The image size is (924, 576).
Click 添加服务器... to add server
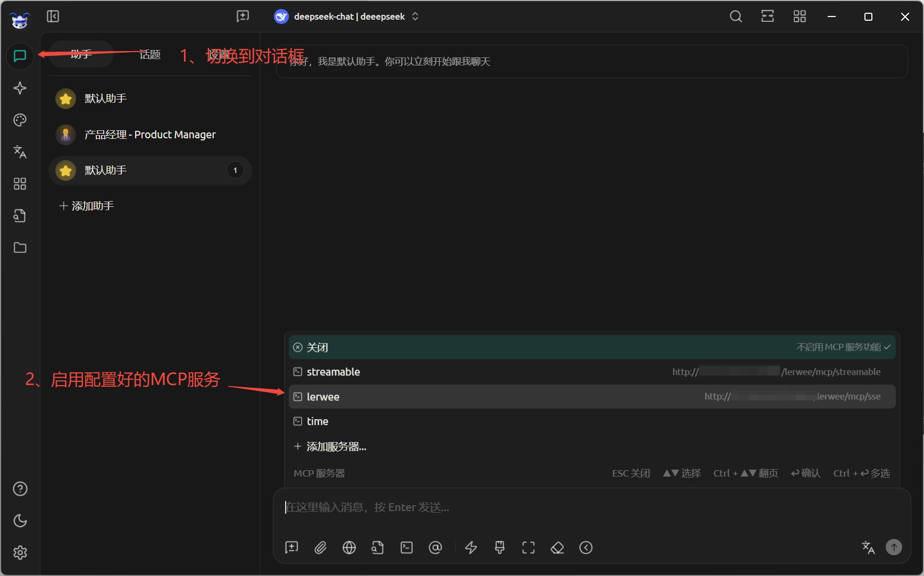592,446
